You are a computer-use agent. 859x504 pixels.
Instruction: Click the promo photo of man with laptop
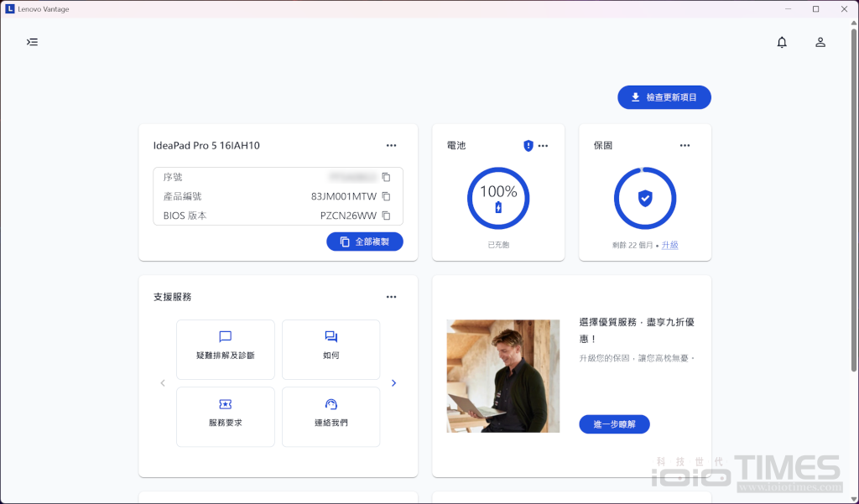[x=503, y=377]
